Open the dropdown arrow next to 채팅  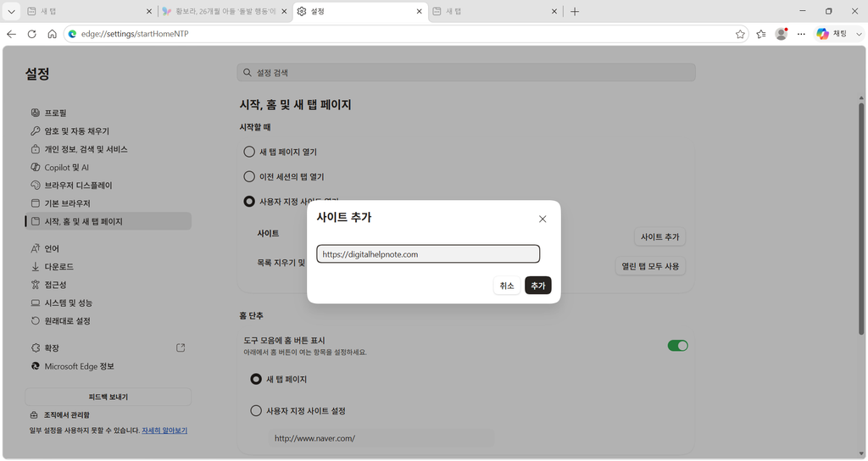[x=859, y=34]
